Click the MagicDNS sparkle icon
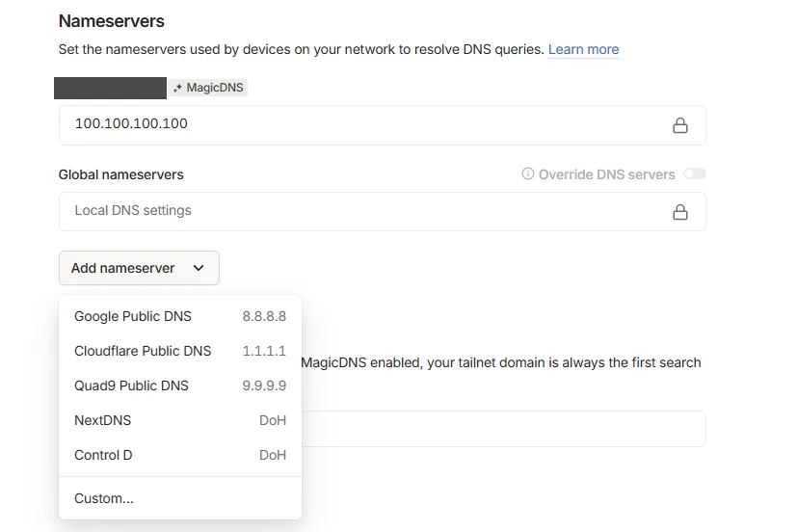The image size is (797, 532). pos(177,88)
